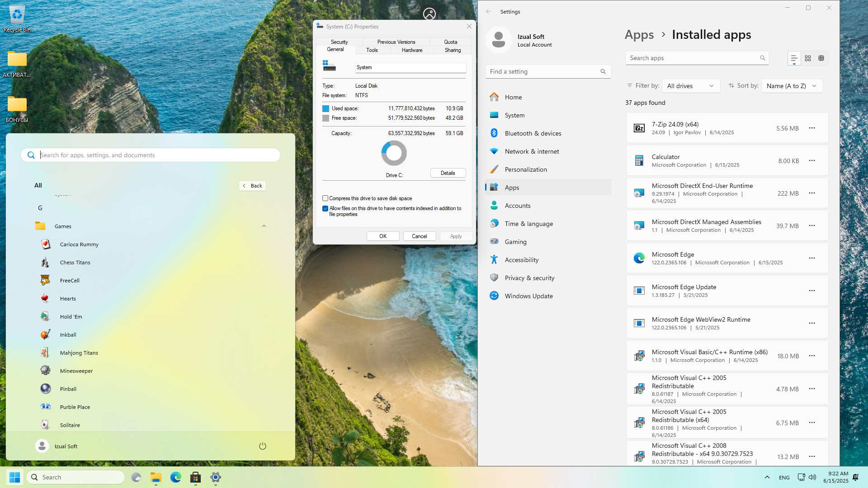Click Cancel in System (C:) Properties
The width and height of the screenshot is (868, 488).
click(419, 236)
